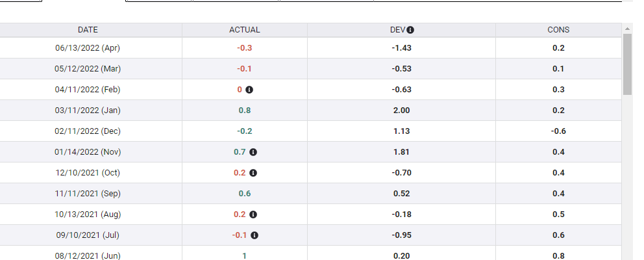Click the ACTUAL column header
This screenshot has height=260, width=644.
245,30
